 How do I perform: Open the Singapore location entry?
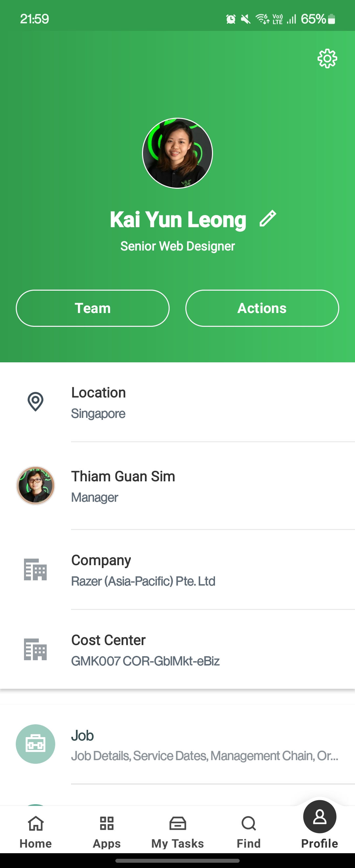click(177, 402)
